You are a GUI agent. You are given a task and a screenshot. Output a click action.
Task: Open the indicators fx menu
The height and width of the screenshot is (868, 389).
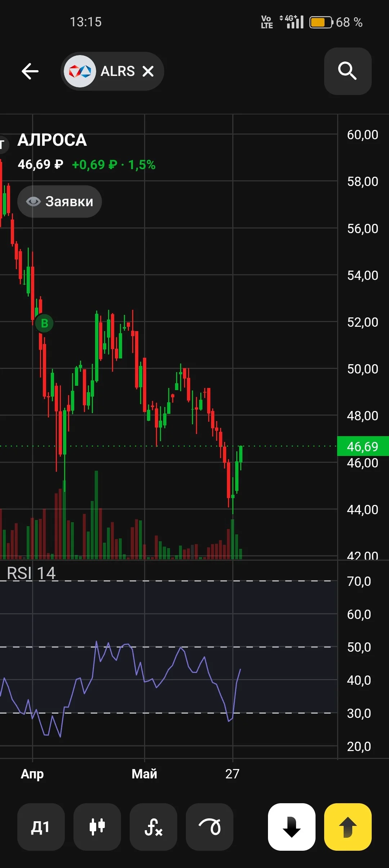[x=153, y=827]
